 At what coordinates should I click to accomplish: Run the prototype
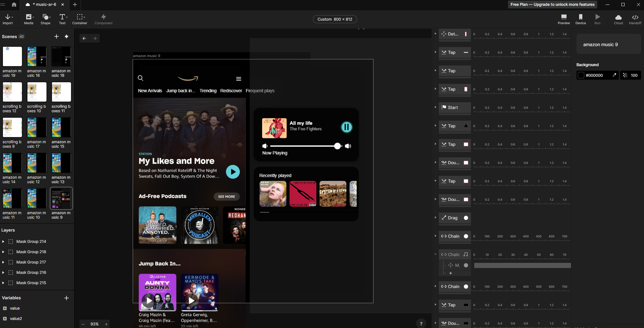click(598, 19)
